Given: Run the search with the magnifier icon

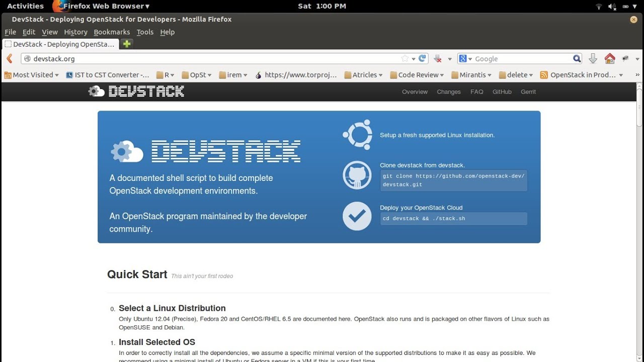Looking at the screenshot, I should tap(577, 59).
